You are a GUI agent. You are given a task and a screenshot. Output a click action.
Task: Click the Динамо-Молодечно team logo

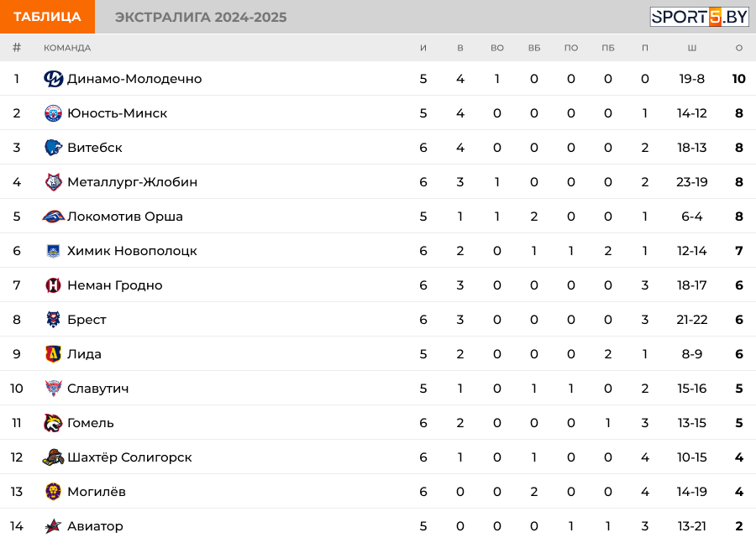point(54,79)
